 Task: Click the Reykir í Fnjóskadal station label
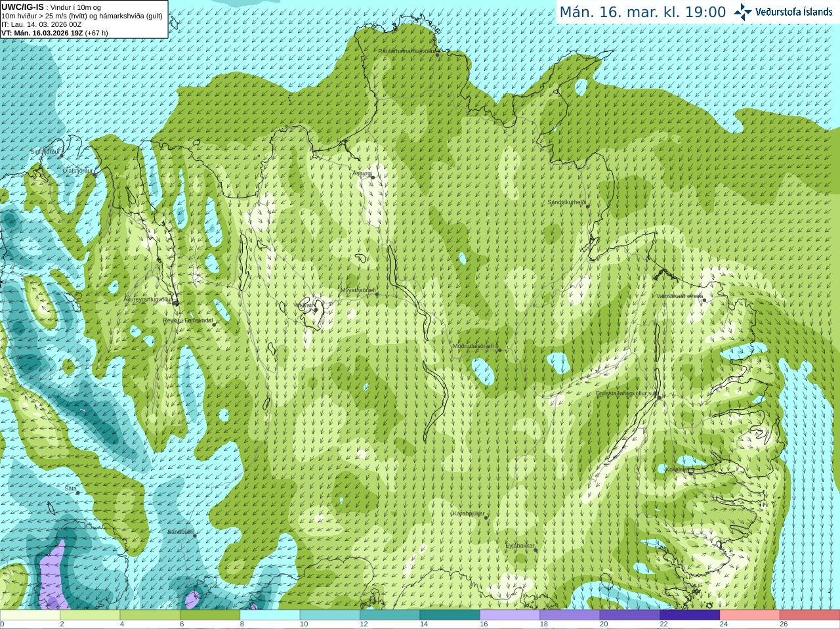click(x=188, y=320)
